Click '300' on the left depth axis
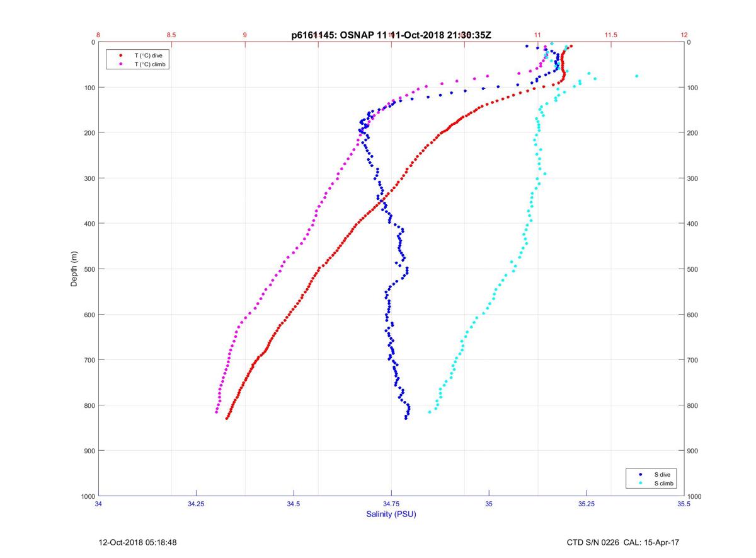Image resolution: width=756 pixels, height=558 pixels. tap(89, 178)
